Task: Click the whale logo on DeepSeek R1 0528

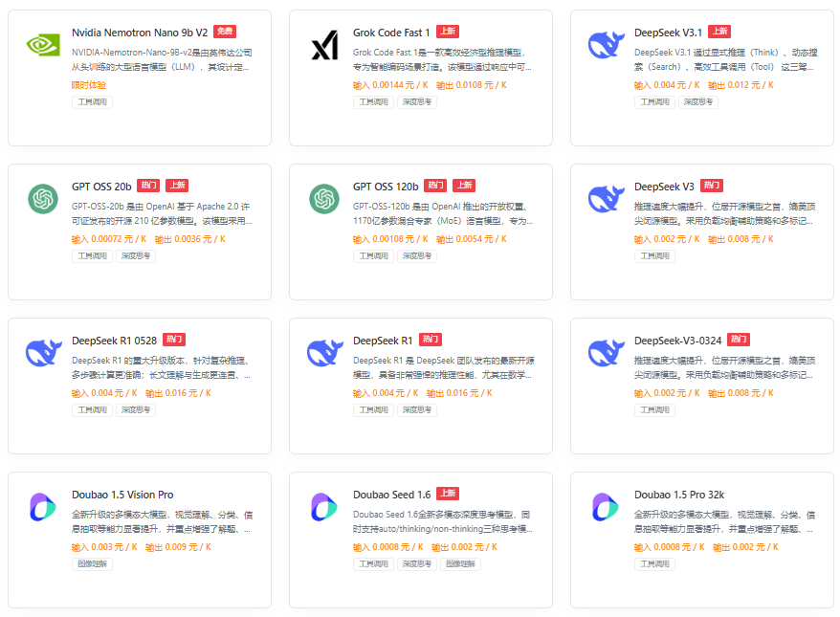Action: [x=43, y=353]
